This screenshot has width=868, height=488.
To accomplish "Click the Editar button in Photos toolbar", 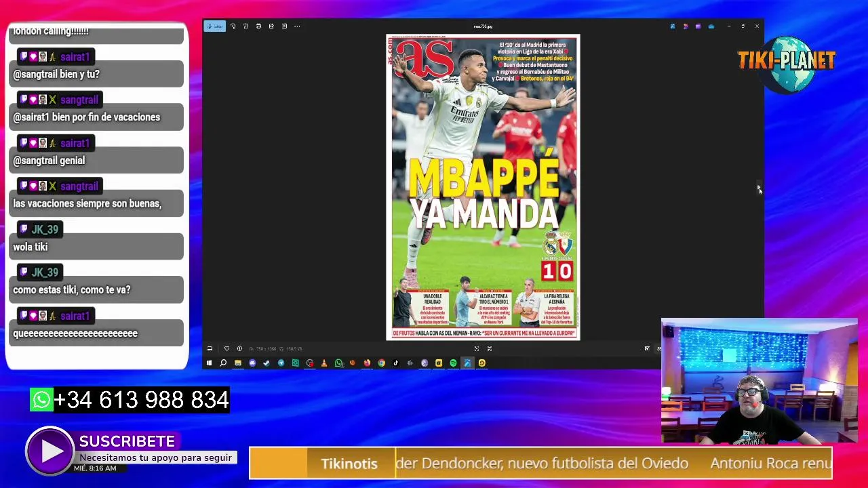I will point(215,26).
